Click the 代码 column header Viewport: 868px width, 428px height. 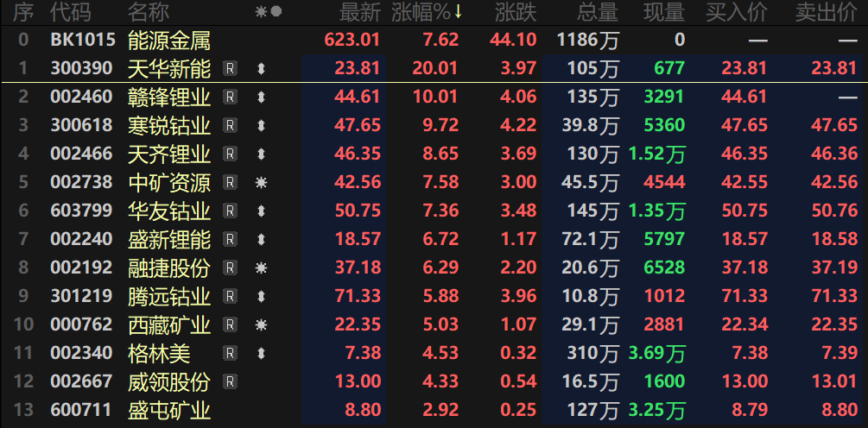69,12
